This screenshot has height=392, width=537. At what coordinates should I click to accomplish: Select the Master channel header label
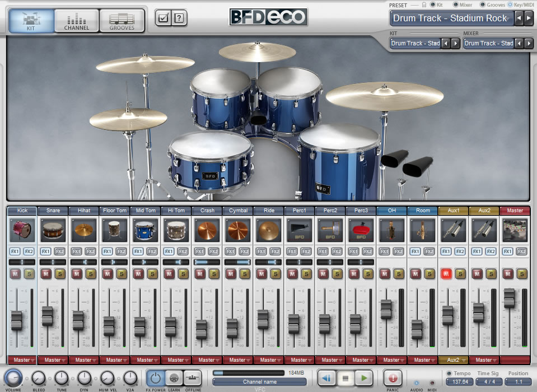(x=515, y=211)
